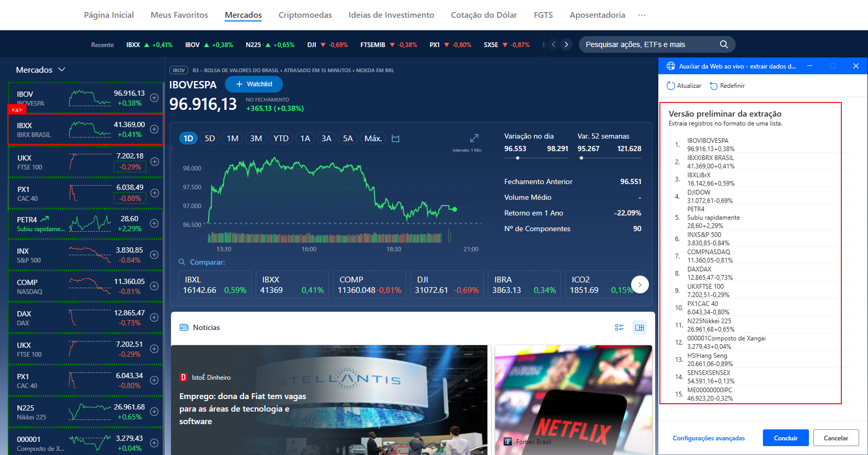Screen dimensions: 868x455
Task: Select the YTD chart range
Action: pos(281,139)
